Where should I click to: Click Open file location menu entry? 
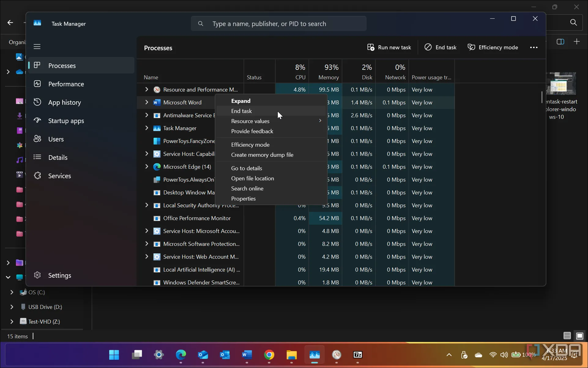(x=252, y=178)
